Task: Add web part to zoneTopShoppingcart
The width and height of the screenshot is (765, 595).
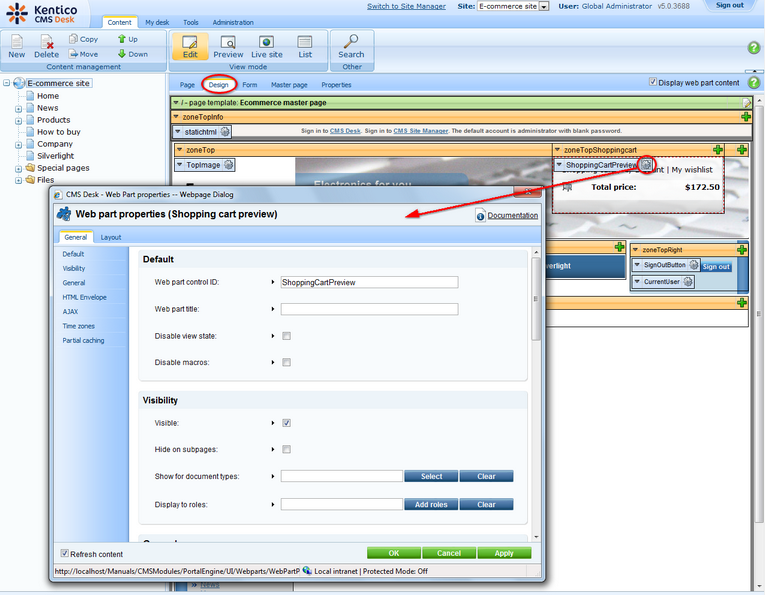Action: (718, 150)
